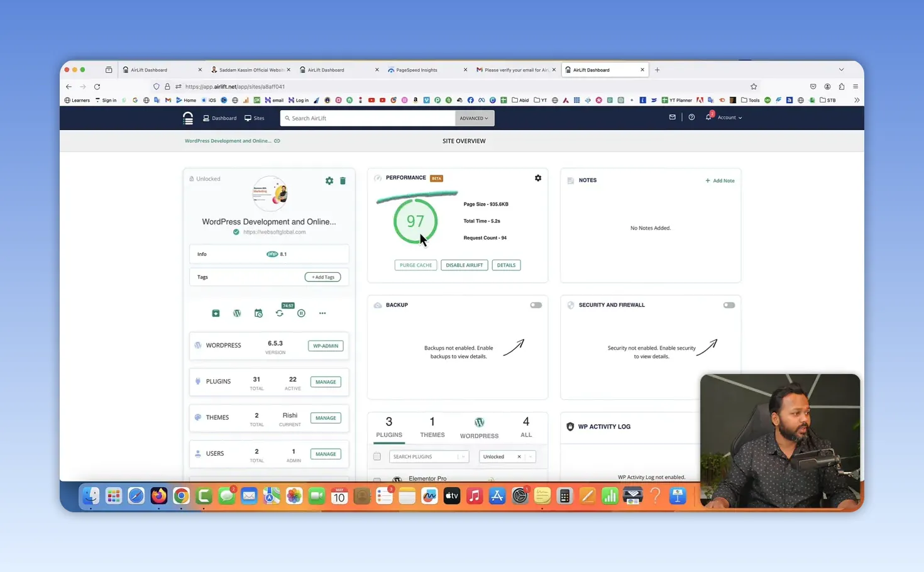Open a new browser tab
This screenshot has width=924, height=572.
tap(657, 70)
